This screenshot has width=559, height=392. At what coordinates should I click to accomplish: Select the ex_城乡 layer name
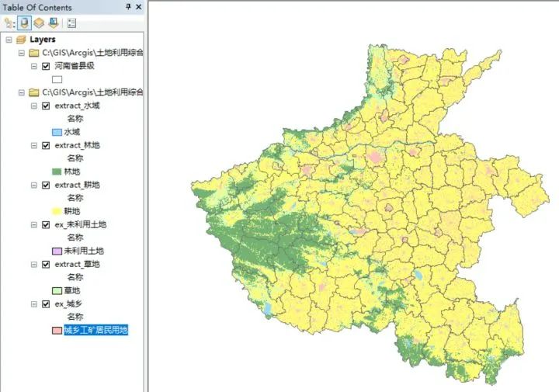click(x=68, y=304)
